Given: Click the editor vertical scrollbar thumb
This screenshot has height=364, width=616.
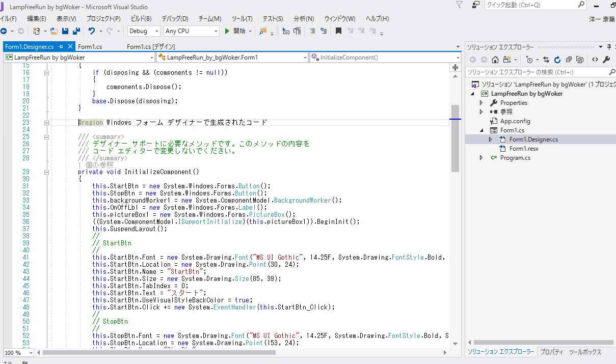Looking at the screenshot, I should 455,138.
